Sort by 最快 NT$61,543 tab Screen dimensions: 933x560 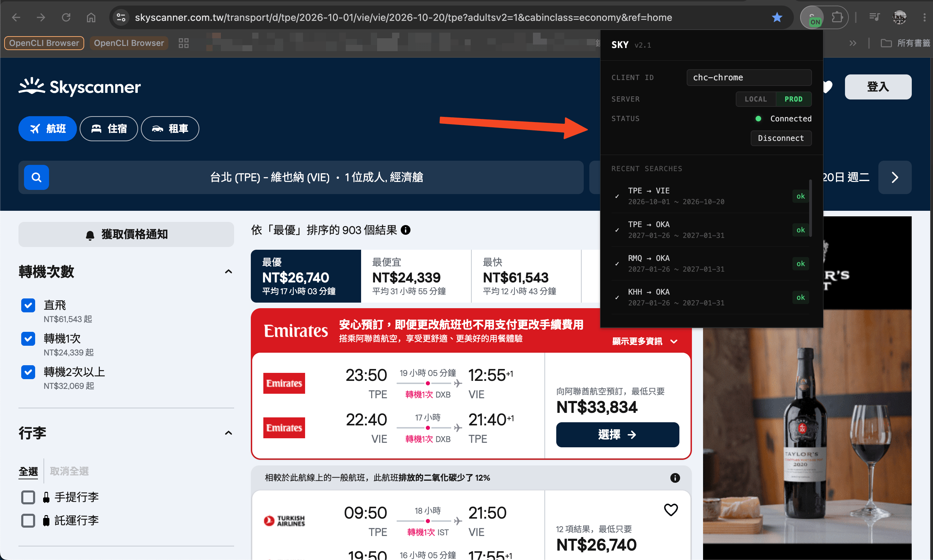(x=526, y=276)
